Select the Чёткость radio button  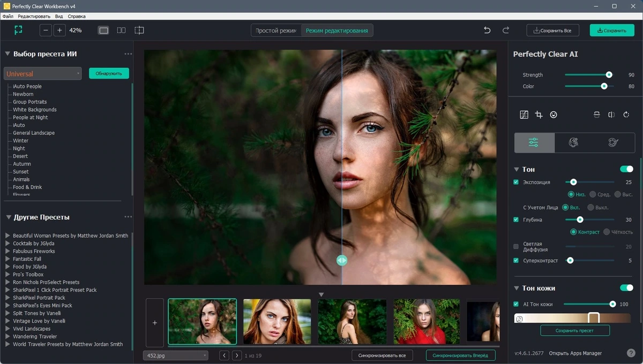(x=607, y=232)
